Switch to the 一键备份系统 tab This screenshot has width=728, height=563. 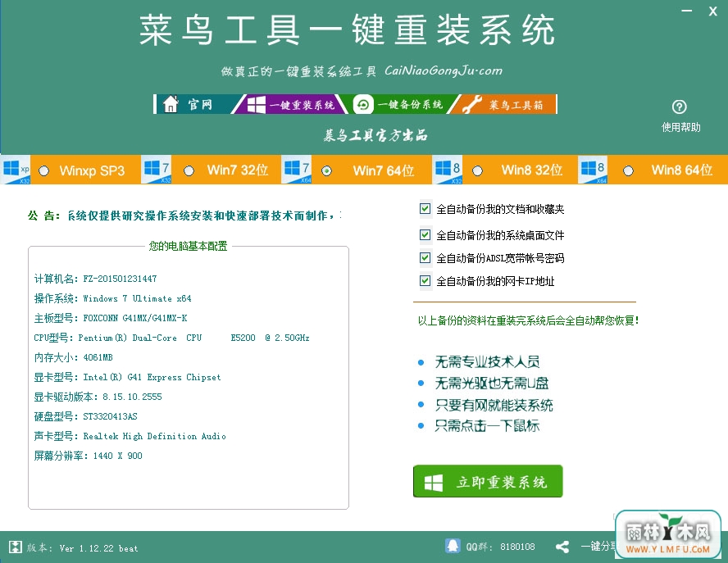[x=398, y=104]
